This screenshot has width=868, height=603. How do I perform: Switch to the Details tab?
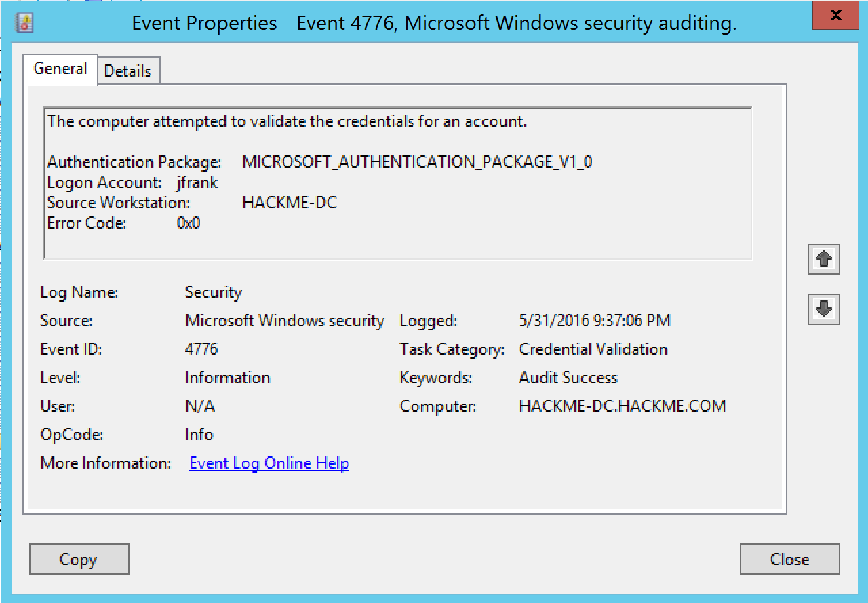click(x=128, y=71)
